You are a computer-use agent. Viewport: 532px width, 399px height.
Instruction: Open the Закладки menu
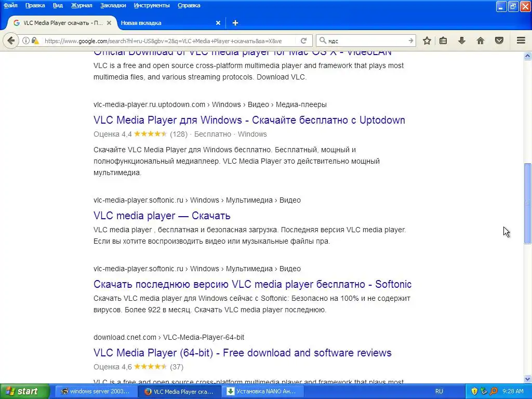click(113, 5)
